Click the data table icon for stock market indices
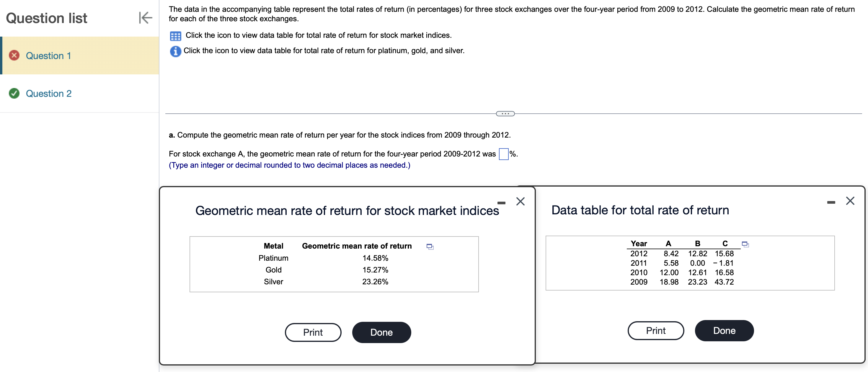The image size is (868, 372). click(175, 35)
